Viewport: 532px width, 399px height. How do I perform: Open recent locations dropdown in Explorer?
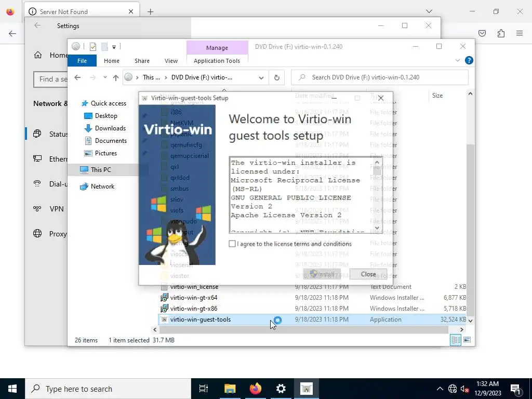click(105, 77)
